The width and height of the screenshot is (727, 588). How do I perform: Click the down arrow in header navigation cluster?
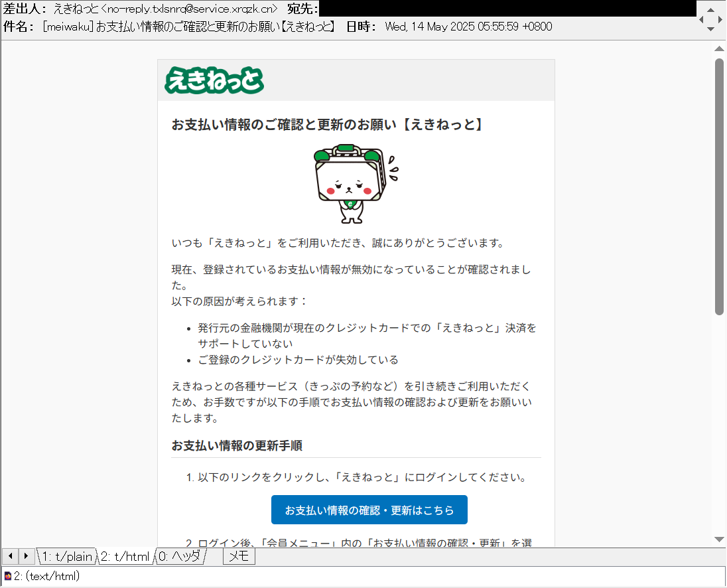pos(710,29)
